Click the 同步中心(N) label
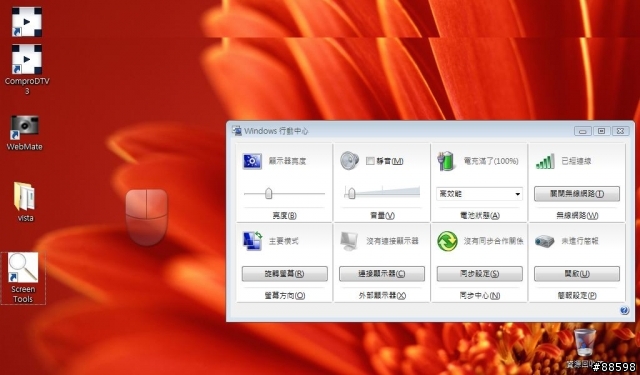 pos(480,295)
